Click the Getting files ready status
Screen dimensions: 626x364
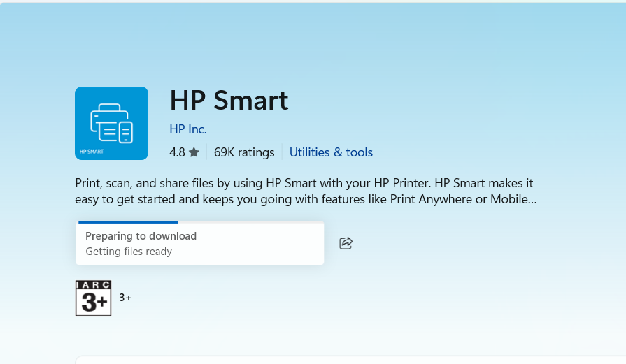tap(129, 252)
